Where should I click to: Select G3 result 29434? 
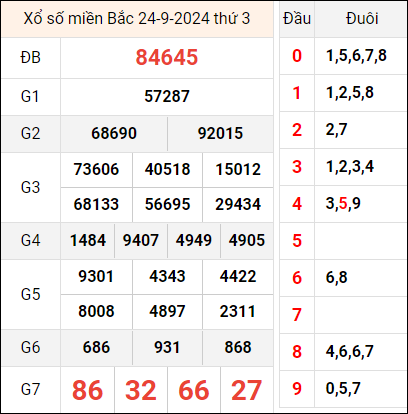[x=238, y=204]
